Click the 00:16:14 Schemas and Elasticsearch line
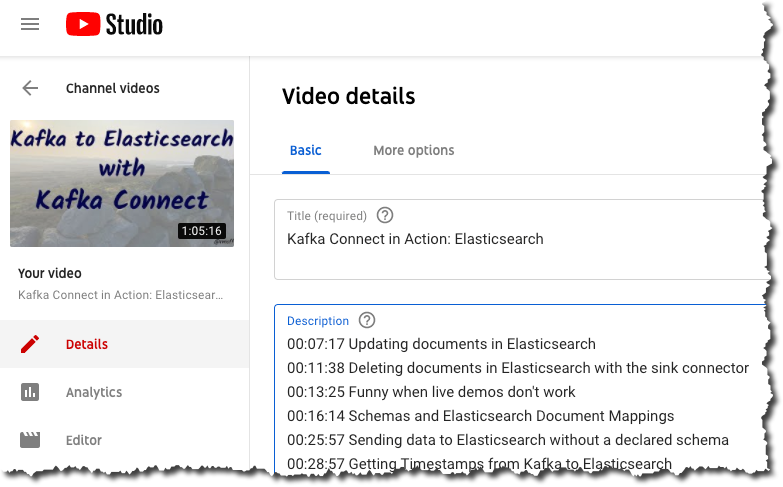The image size is (783, 487). pyautogui.click(x=480, y=416)
